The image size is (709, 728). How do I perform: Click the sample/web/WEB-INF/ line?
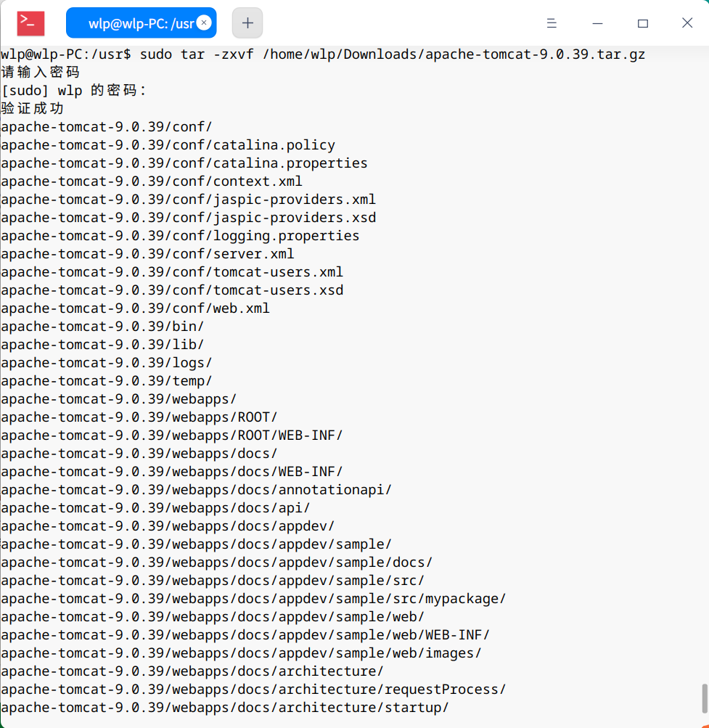245,634
